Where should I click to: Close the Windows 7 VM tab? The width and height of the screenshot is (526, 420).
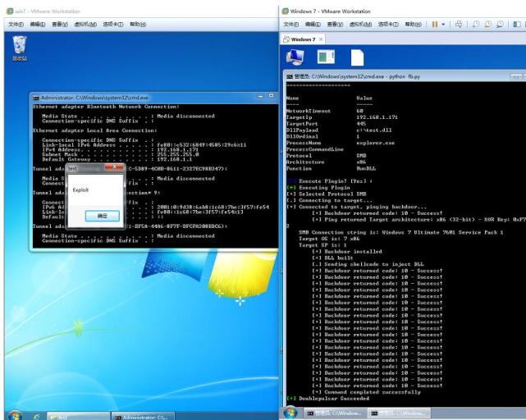(321, 39)
